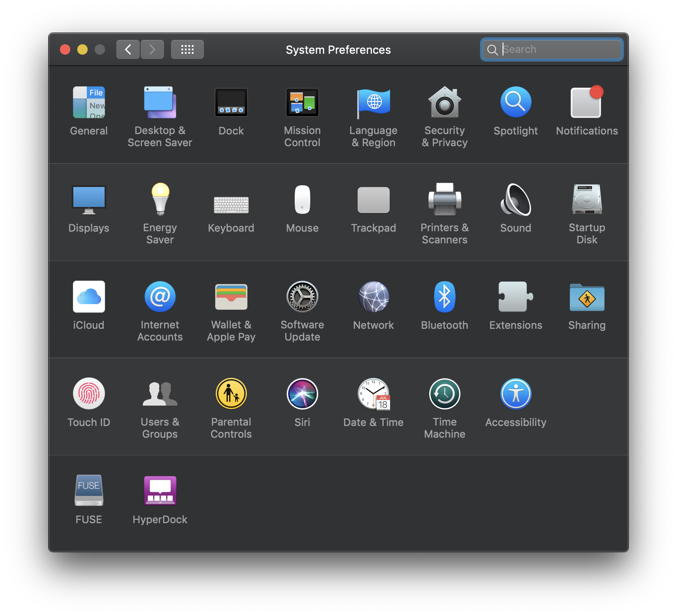
Task: Open the Dock preferences icon
Action: pyautogui.click(x=231, y=102)
